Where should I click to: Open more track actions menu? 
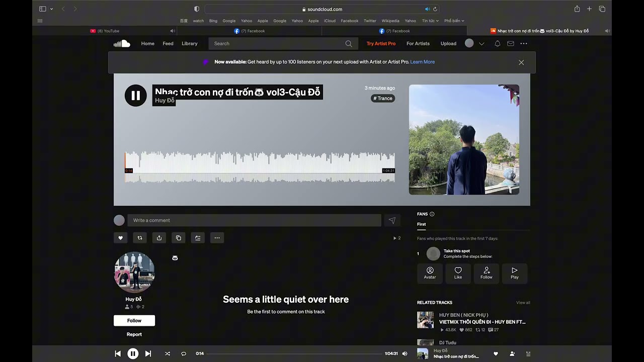[x=217, y=238]
